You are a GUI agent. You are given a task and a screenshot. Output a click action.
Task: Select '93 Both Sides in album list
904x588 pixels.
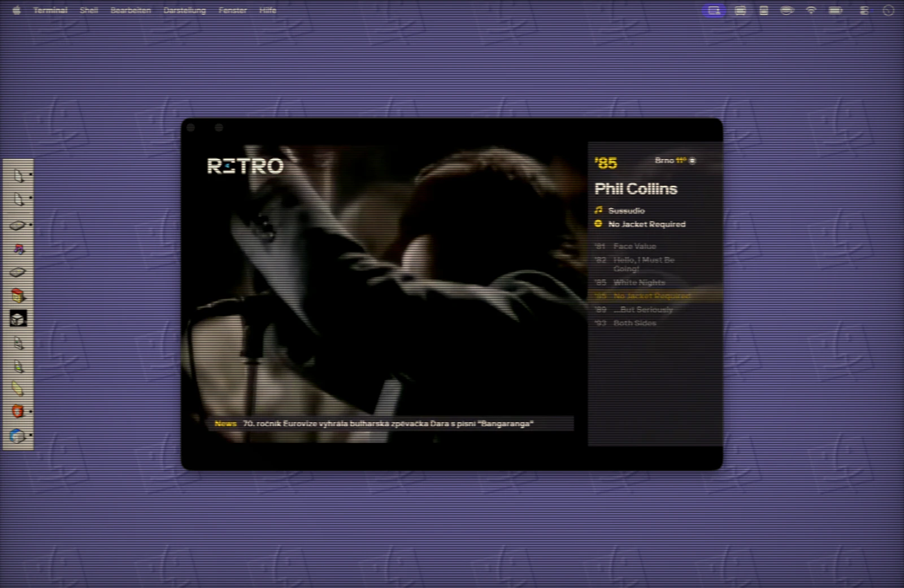tap(625, 323)
